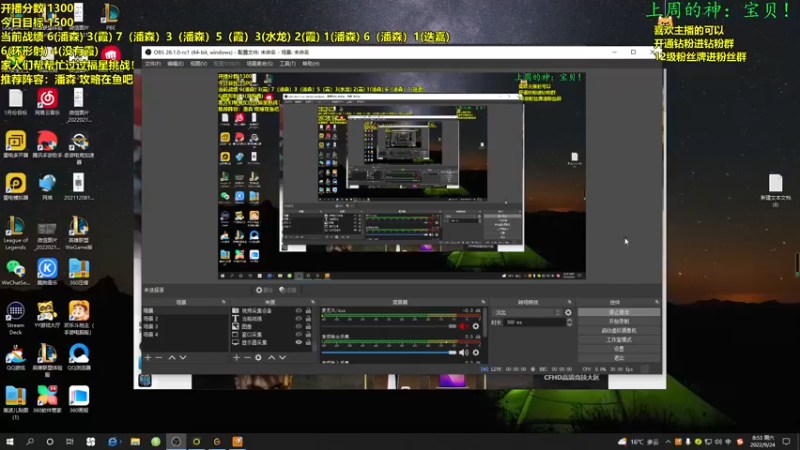Viewport: 800px width, 450px height.
Task: Open WeGame desktop icon
Action: [x=79, y=233]
